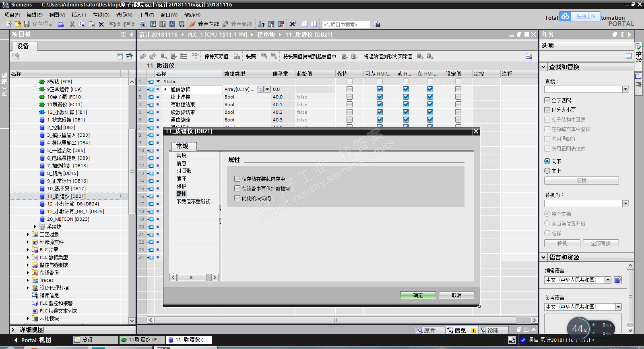Click the Stop CPU icon

click(x=281, y=24)
